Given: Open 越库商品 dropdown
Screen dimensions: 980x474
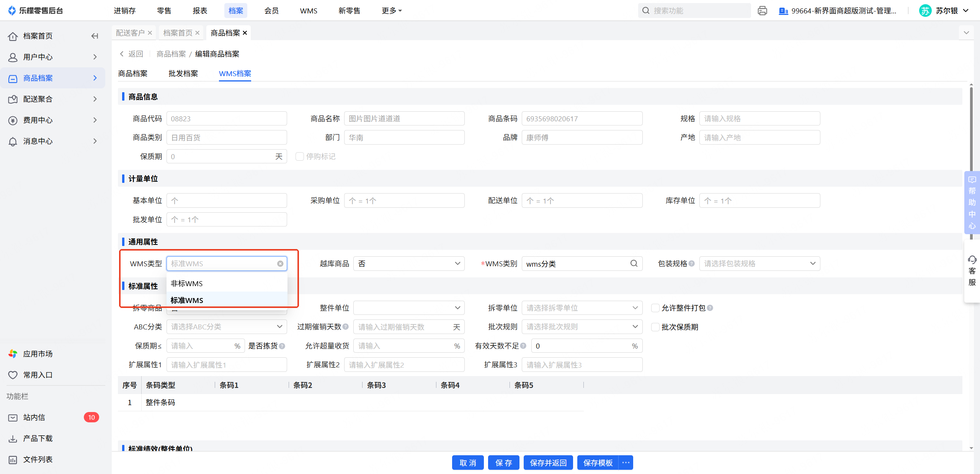Looking at the screenshot, I should [408, 264].
